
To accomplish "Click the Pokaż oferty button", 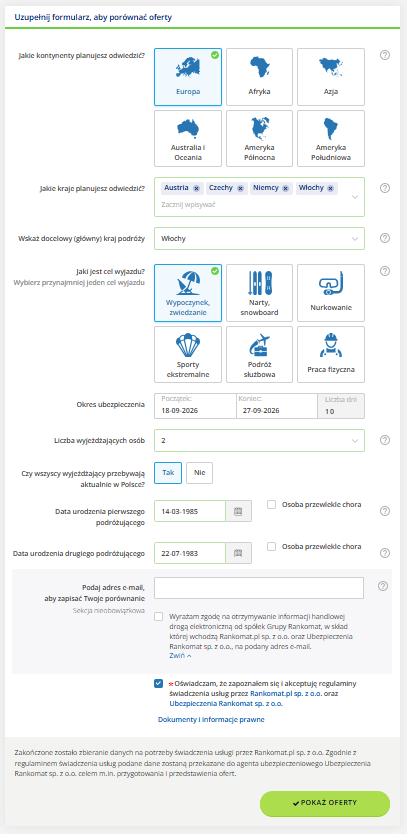I will tap(325, 803).
